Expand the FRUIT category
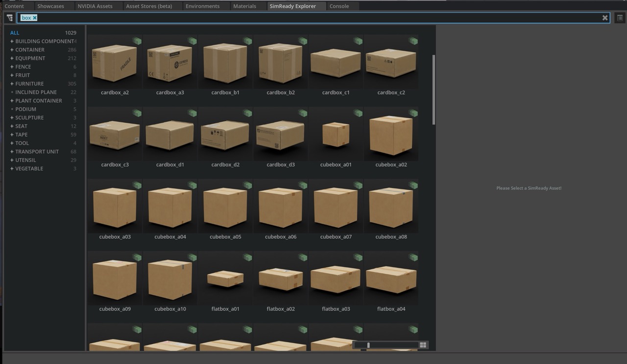 click(12, 75)
